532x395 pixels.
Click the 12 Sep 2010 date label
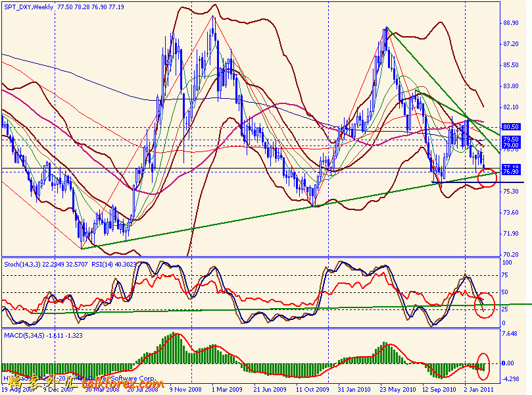439,389
